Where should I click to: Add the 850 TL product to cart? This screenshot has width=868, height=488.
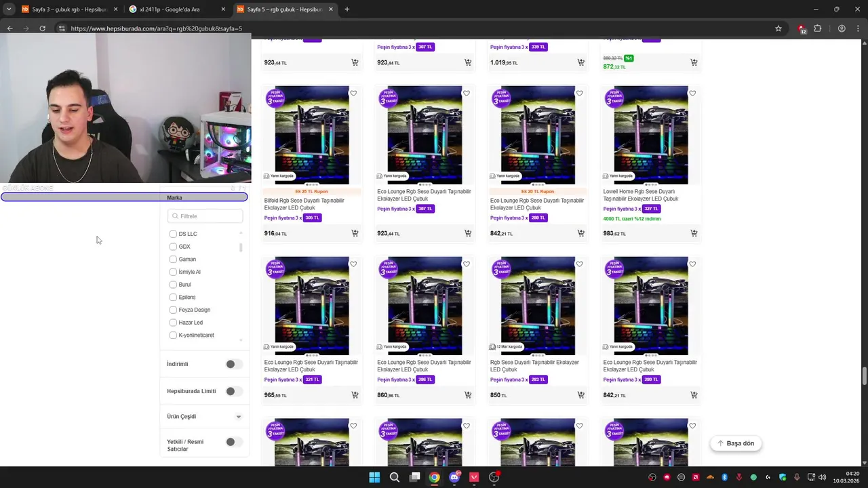(580, 395)
